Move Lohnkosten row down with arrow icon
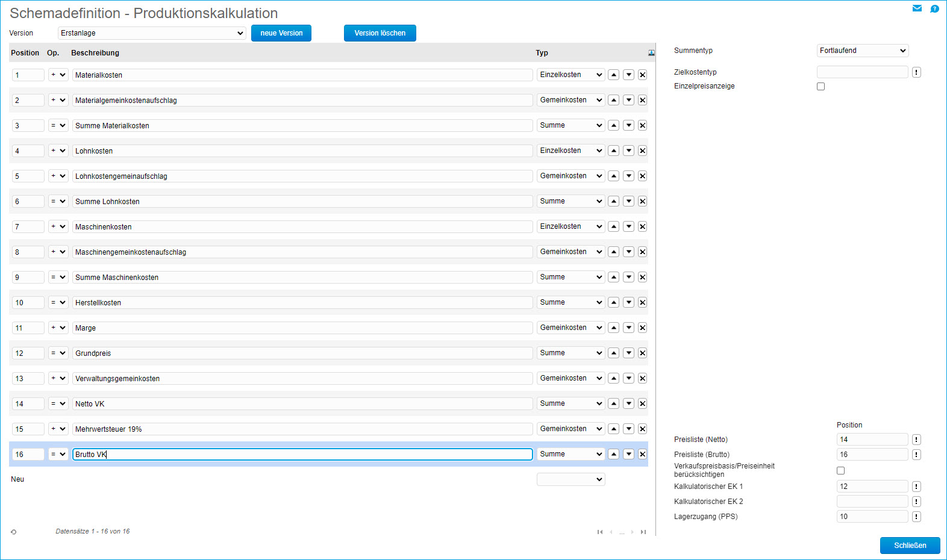947x560 pixels. (x=628, y=151)
